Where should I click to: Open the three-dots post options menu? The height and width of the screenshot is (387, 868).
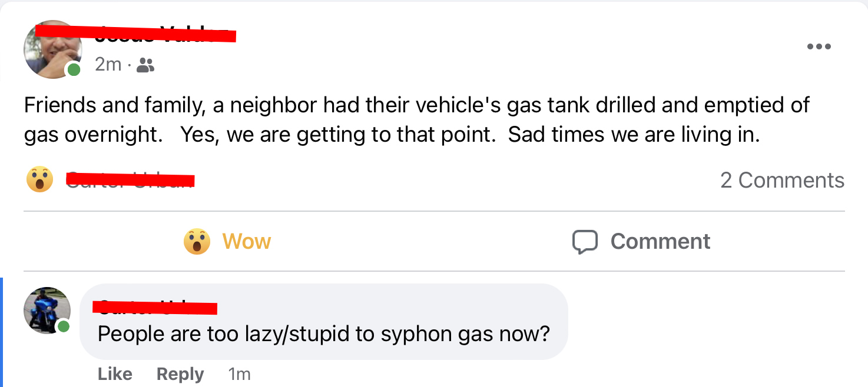click(x=819, y=46)
